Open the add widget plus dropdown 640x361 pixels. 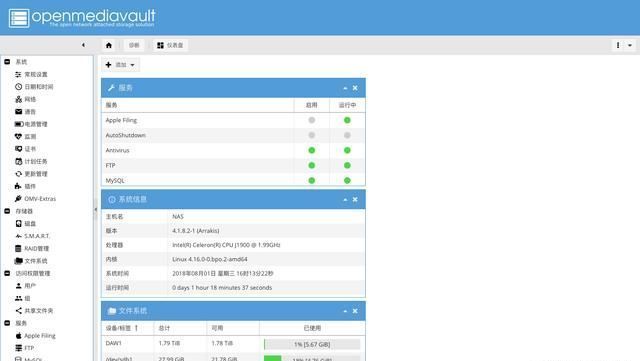tap(120, 65)
